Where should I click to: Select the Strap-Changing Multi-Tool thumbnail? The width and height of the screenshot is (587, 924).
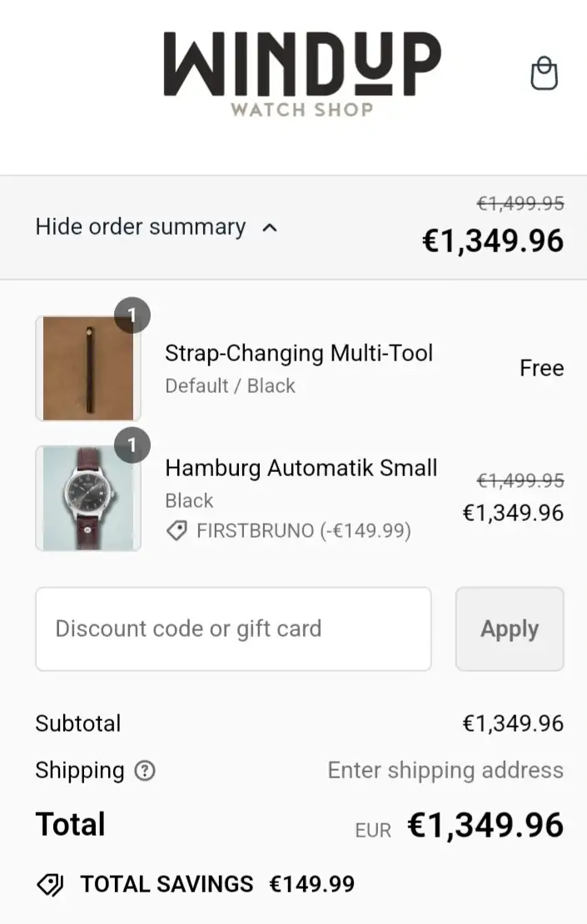click(x=87, y=369)
